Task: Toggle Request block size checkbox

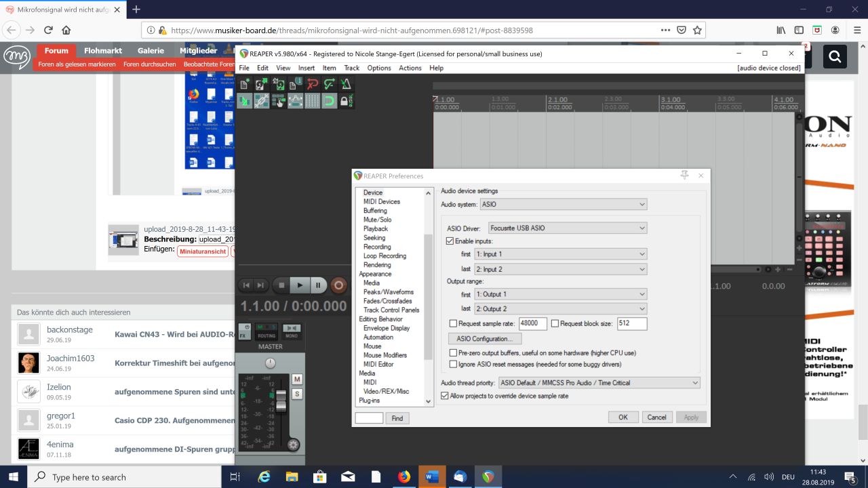Action: click(x=555, y=323)
